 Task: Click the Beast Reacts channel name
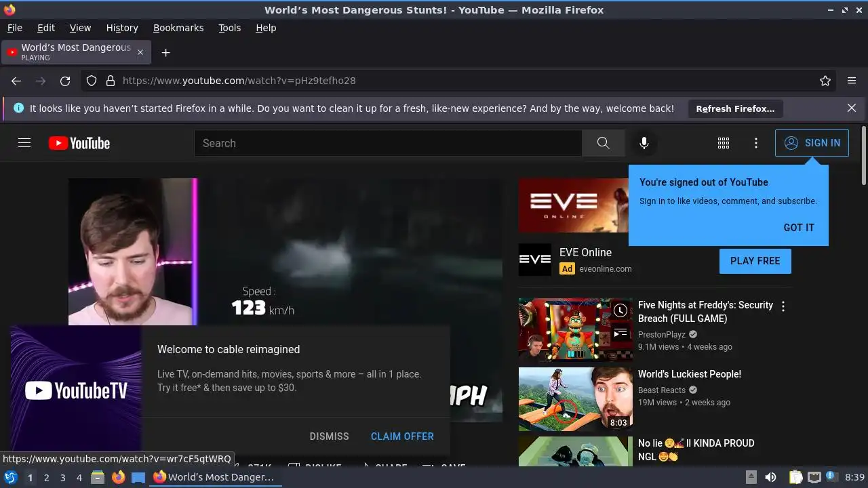pos(662,390)
